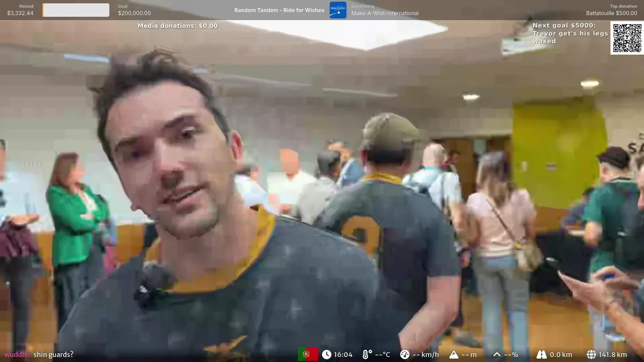Click the 141.8 km total distance

coord(613,354)
